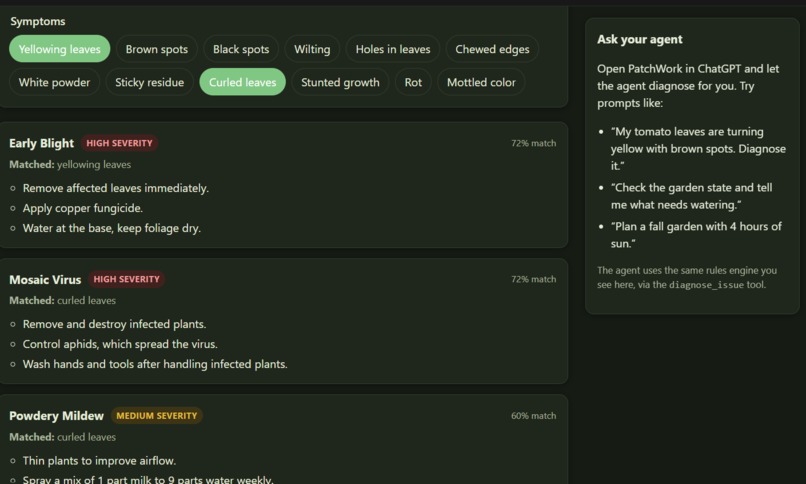Viewport: 806px width, 484px height.
Task: Click the 'Plan a fall garden' example prompt
Action: click(696, 235)
